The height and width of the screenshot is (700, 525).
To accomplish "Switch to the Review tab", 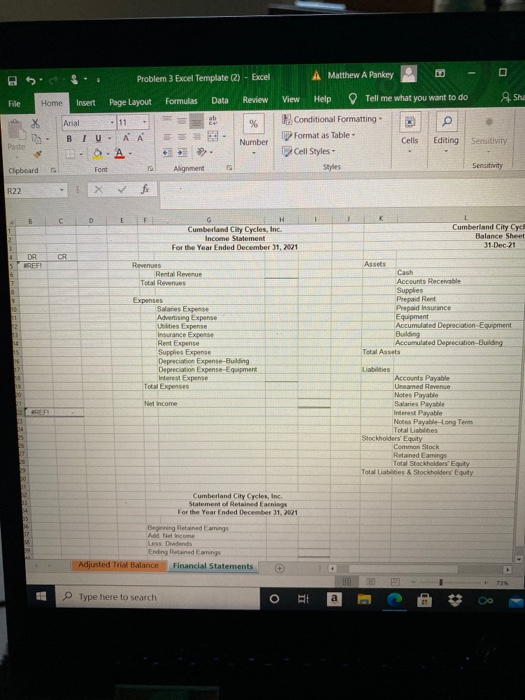I will coord(255,100).
